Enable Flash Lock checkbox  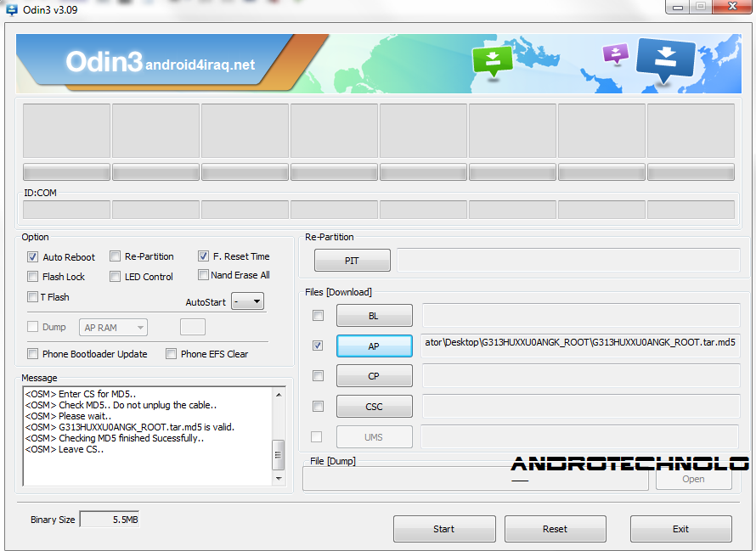pos(32,276)
